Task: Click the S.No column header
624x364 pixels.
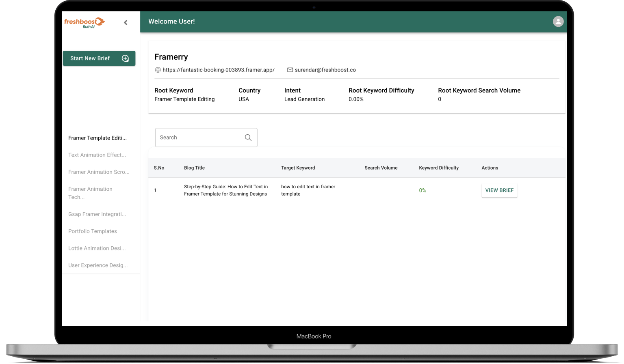Action: tap(159, 168)
